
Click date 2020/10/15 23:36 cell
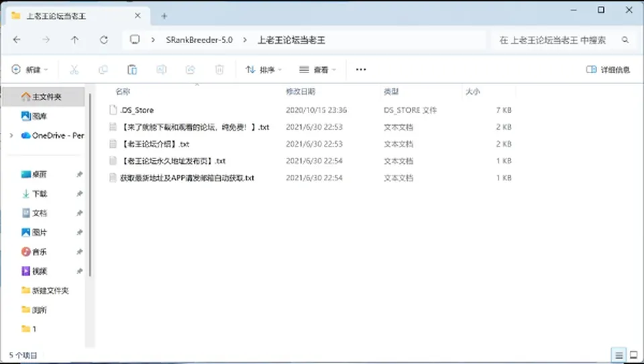point(316,110)
